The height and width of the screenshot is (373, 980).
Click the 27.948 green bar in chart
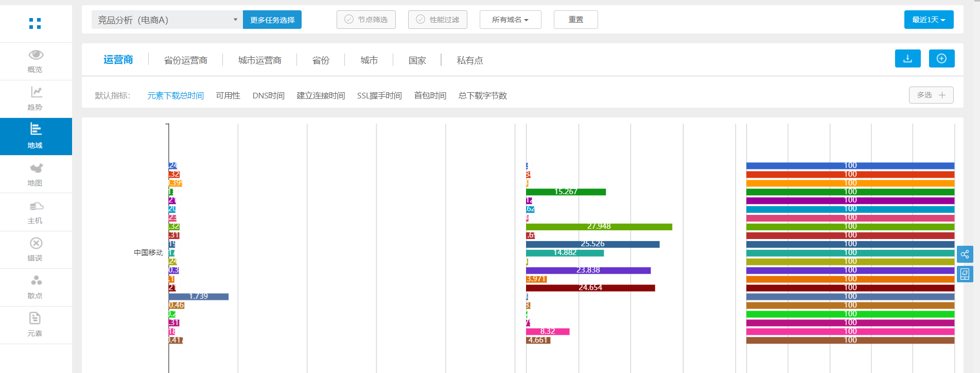pyautogui.click(x=599, y=227)
